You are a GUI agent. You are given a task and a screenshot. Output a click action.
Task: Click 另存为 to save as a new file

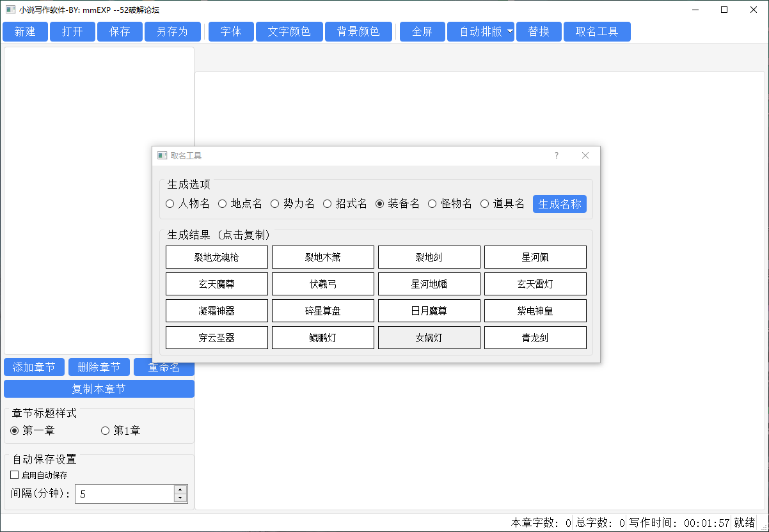[172, 31]
